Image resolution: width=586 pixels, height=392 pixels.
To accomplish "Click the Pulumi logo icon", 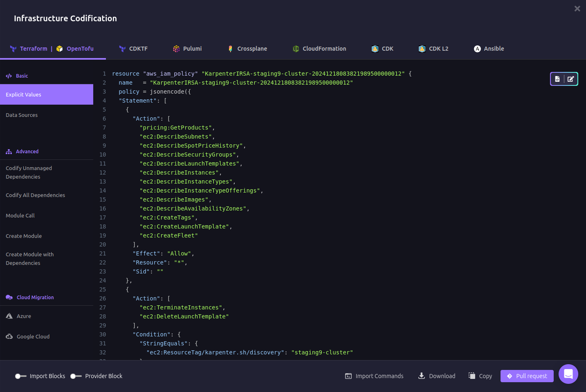I will click(x=176, y=49).
